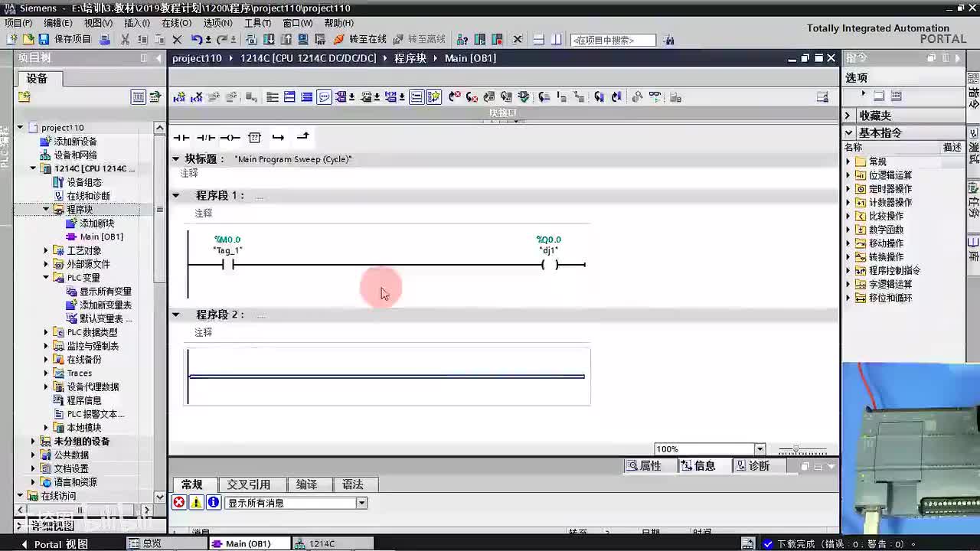
Task: Click the delete X icon in toolbar
Action: [177, 39]
